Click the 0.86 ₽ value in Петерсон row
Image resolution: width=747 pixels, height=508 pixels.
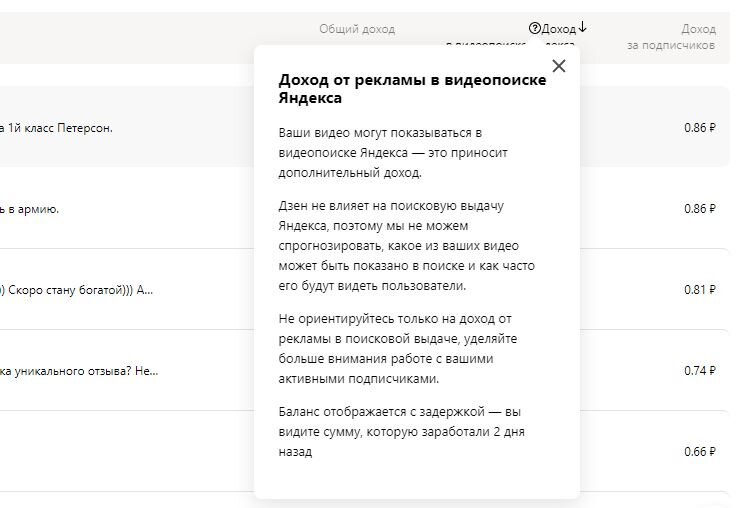[x=700, y=128]
